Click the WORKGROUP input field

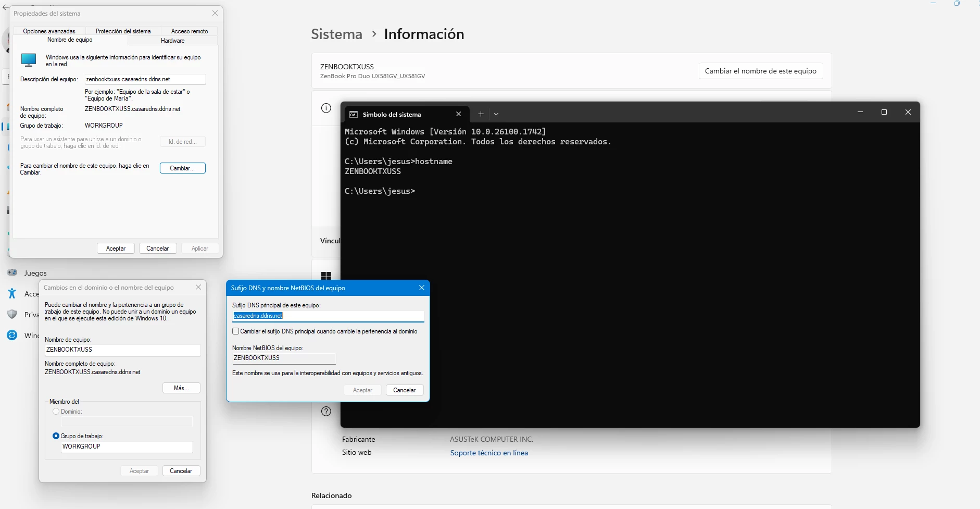point(127,446)
